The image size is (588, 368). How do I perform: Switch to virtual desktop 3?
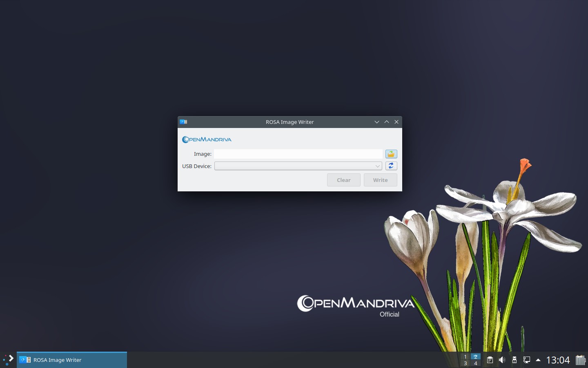(465, 364)
